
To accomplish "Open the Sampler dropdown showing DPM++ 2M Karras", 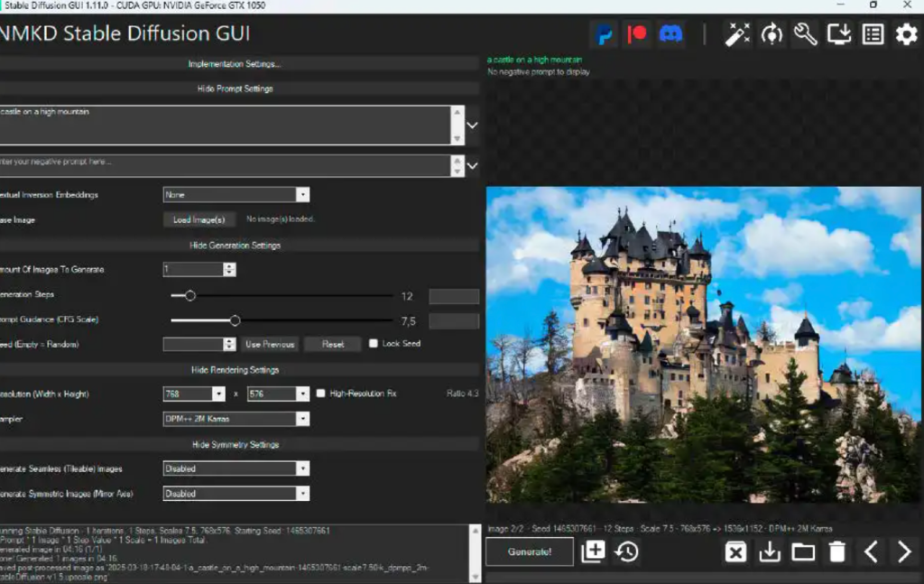I will [236, 419].
